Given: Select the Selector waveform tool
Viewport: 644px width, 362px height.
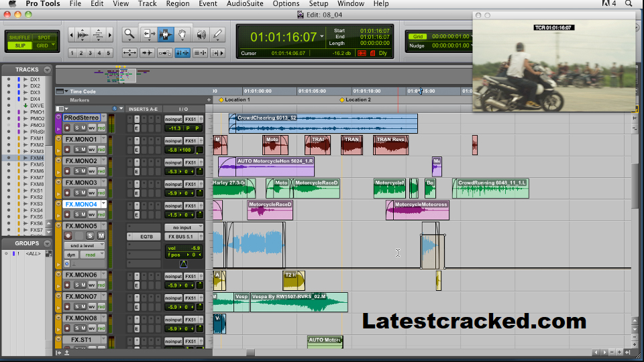Looking at the screenshot, I should [x=166, y=34].
